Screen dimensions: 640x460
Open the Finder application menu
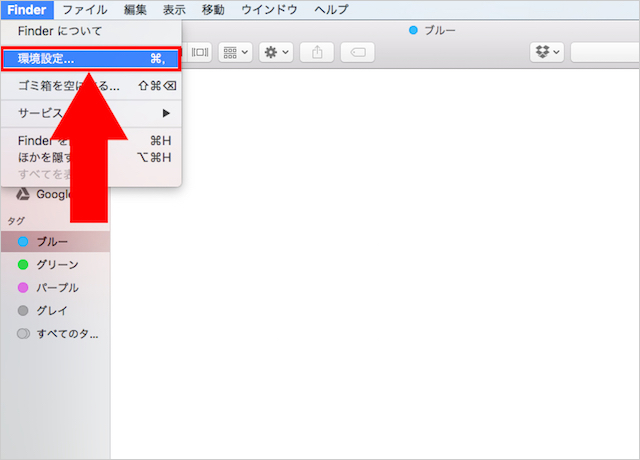[x=27, y=9]
